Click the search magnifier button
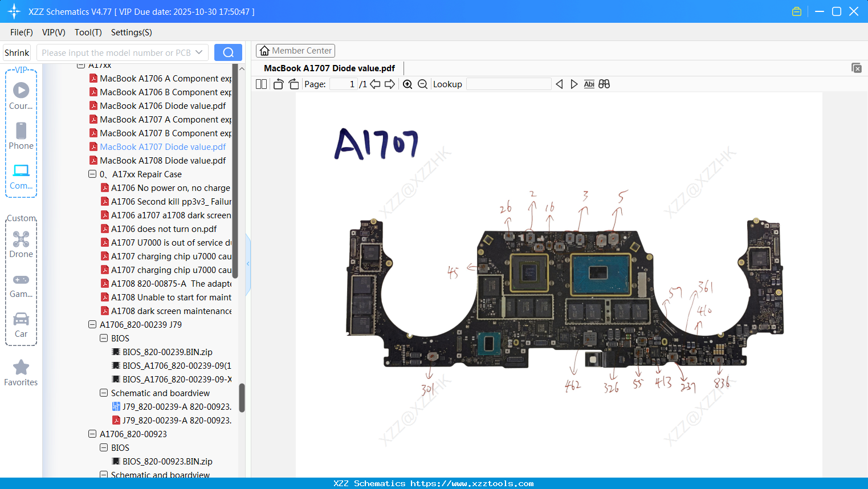Viewport: 868px width, 489px height. pos(228,52)
